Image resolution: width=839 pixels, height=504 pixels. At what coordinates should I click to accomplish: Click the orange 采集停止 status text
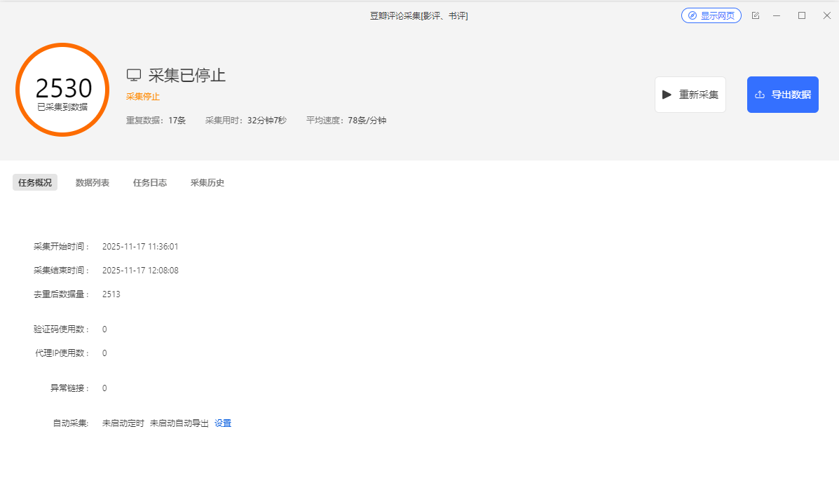point(143,97)
